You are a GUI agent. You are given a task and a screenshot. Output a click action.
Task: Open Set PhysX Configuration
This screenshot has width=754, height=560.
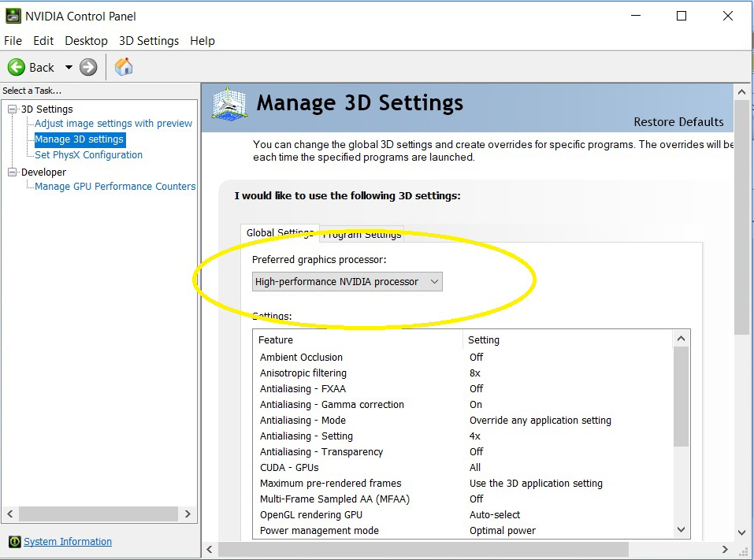pyautogui.click(x=88, y=155)
